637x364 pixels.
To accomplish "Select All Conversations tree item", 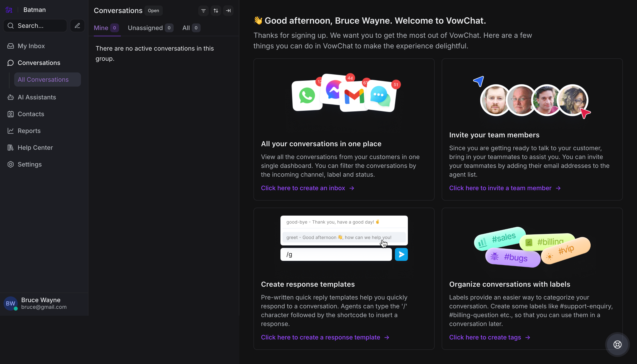I will click(x=43, y=80).
